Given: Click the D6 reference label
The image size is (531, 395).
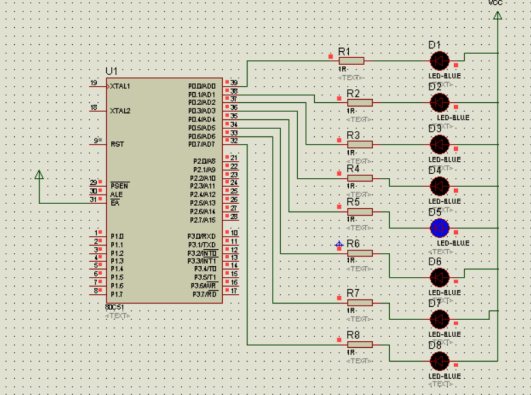Looking at the screenshot, I should tap(435, 262).
